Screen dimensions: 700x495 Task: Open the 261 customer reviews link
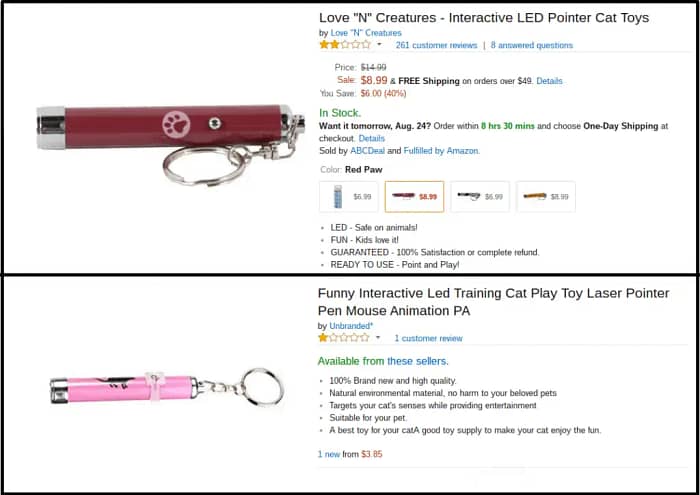[x=436, y=45]
